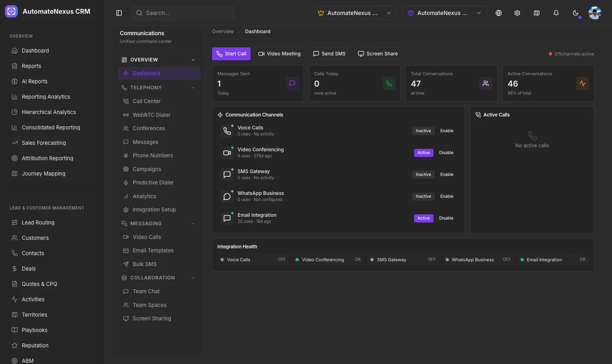Click the SMS Gateway channel icon
The width and height of the screenshot is (612, 364).
227,175
